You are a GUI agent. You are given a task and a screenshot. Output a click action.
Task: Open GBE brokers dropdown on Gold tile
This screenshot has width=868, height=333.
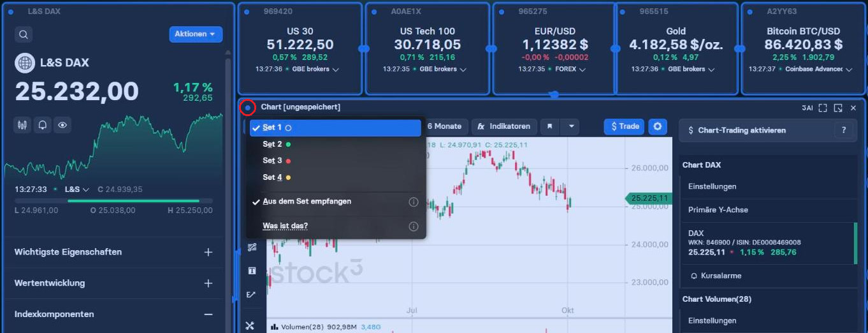[x=691, y=69]
